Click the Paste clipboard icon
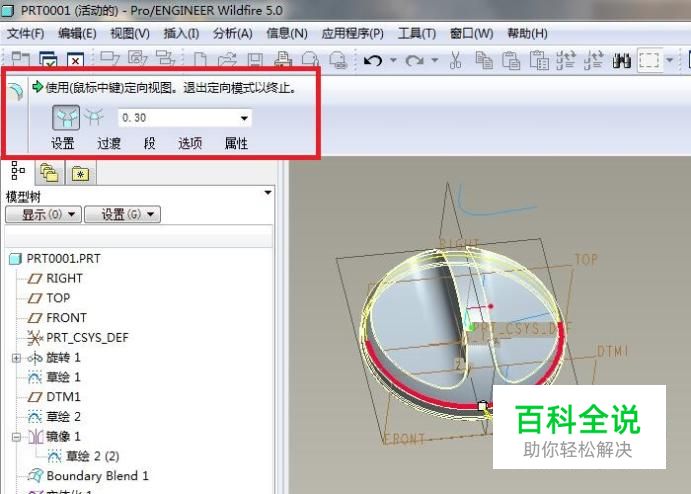The width and height of the screenshot is (691, 494). click(x=511, y=60)
